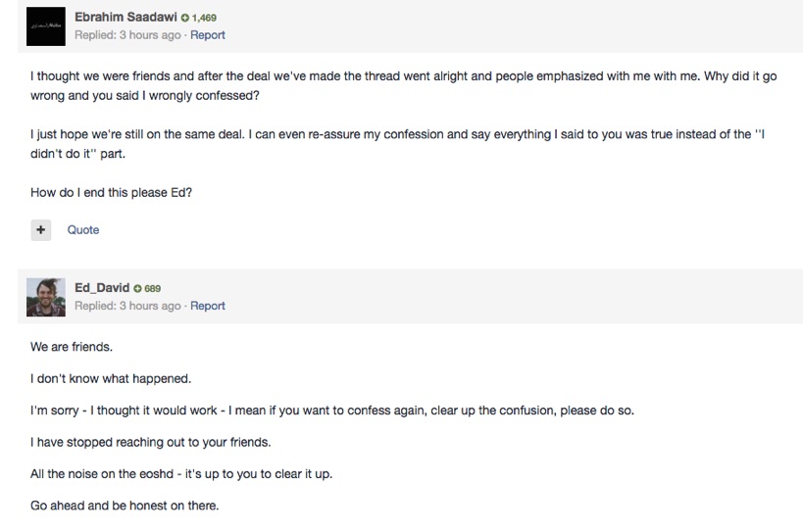Click the 1,469 reputation score
The image size is (803, 532).
point(204,18)
